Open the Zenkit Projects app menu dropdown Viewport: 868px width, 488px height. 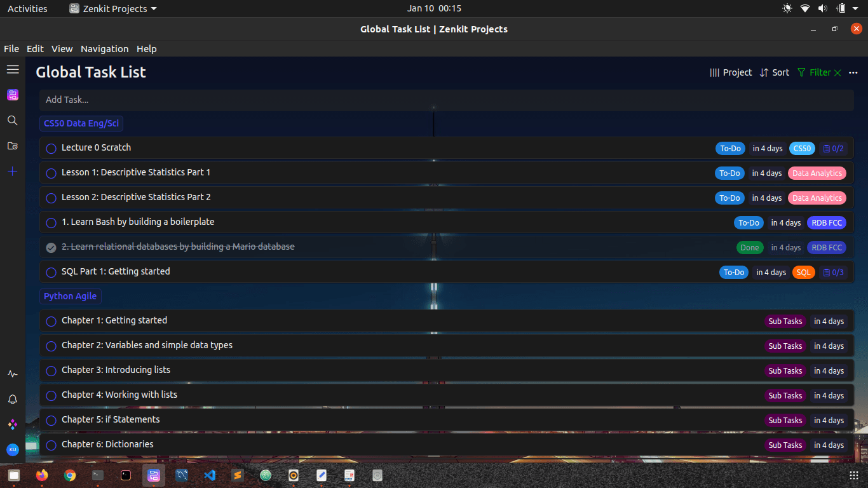(113, 9)
